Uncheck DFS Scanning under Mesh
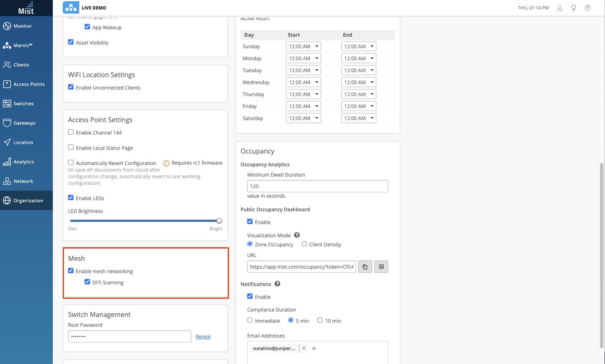 (x=87, y=282)
